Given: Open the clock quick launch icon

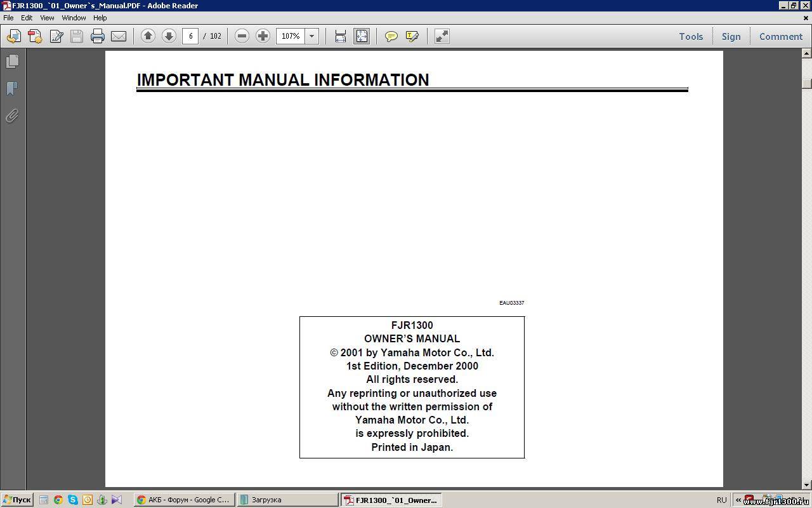Looking at the screenshot, I should 88,500.
